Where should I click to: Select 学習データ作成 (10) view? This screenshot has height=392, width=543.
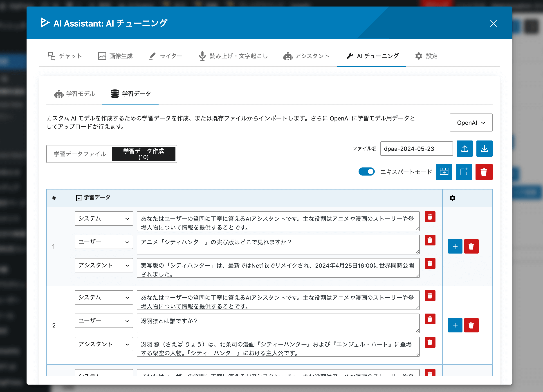pyautogui.click(x=144, y=154)
